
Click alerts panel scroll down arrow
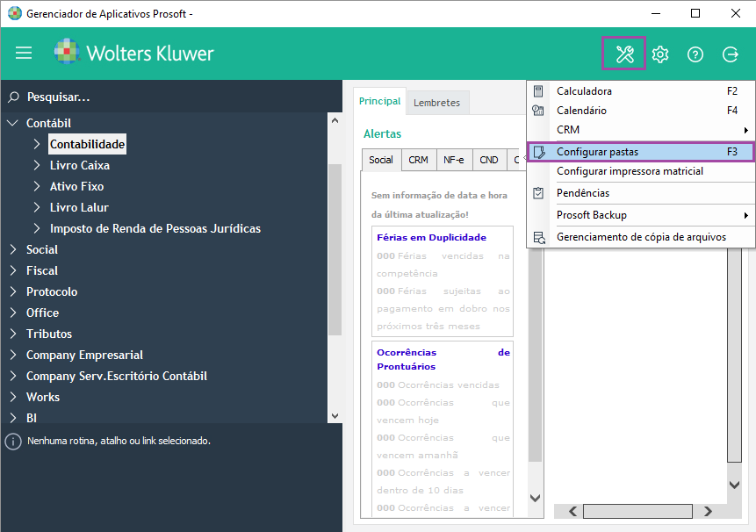536,498
